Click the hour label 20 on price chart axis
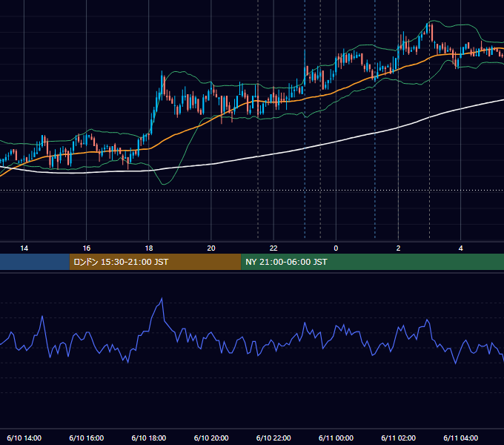 (x=211, y=248)
